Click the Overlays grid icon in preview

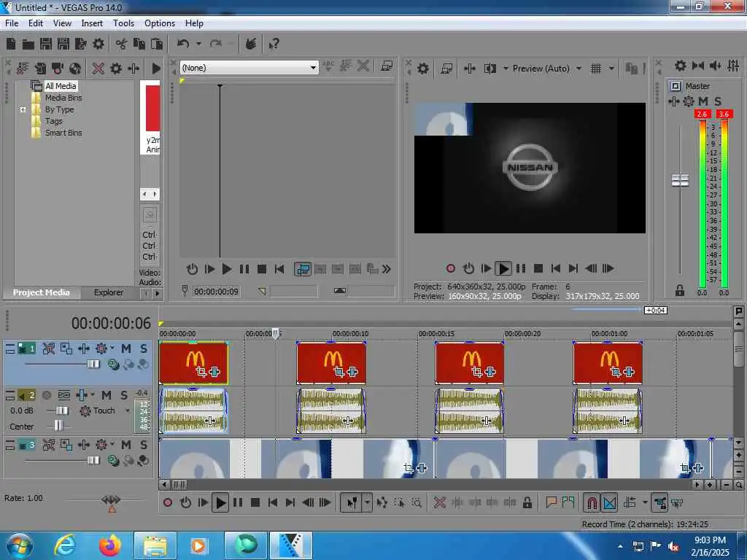(595, 69)
